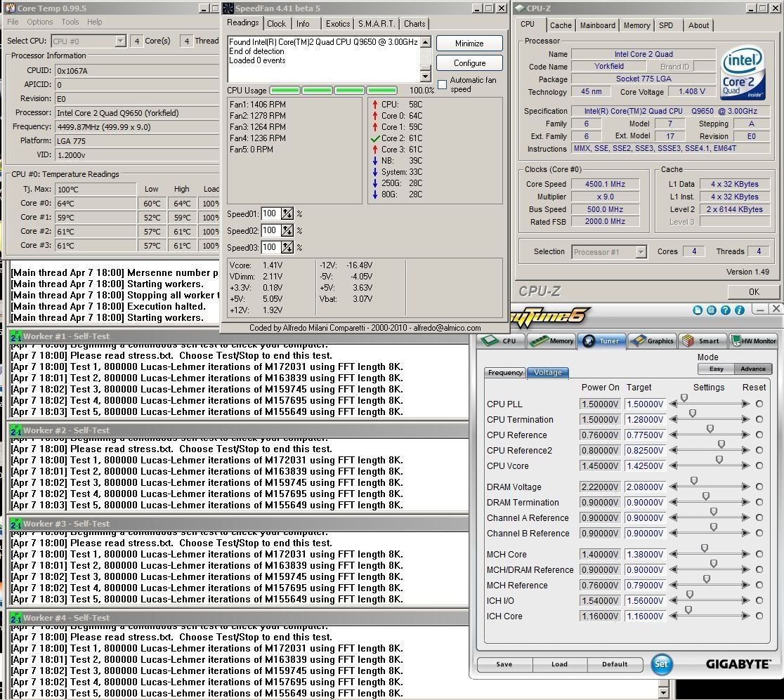Viewport: 784px width, 700px height.
Task: Select the MCH Core reset radio button
Action: pyautogui.click(x=759, y=554)
